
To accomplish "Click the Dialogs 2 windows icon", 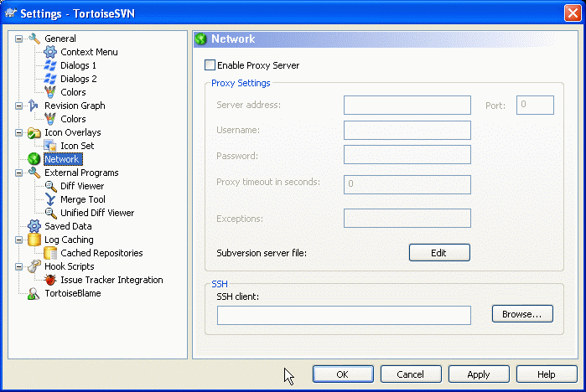I will pyautogui.click(x=50, y=79).
